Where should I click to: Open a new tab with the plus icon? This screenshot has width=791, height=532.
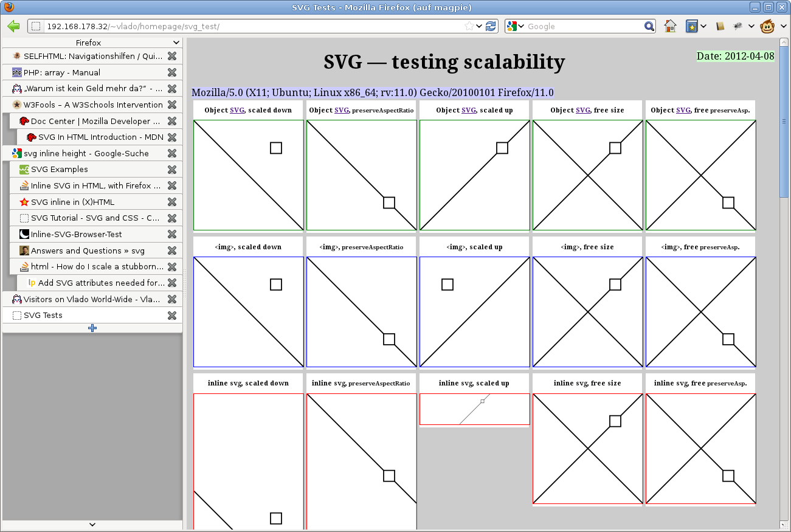92,328
